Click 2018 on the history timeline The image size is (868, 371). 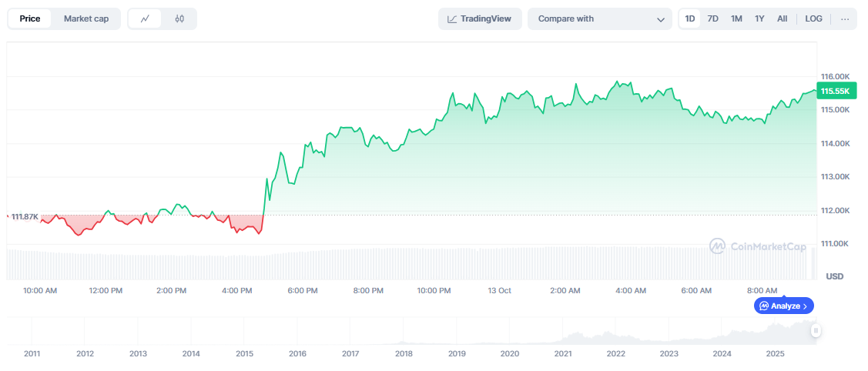404,353
